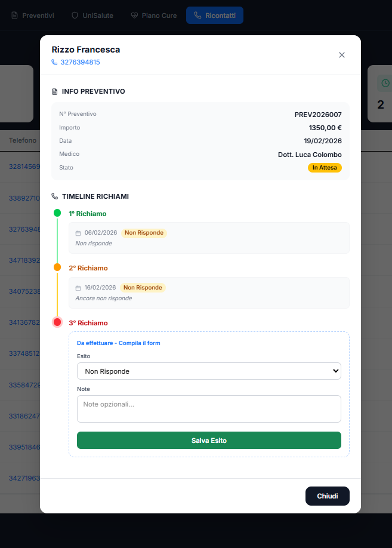Switch to the Preventivi tab

click(x=33, y=16)
